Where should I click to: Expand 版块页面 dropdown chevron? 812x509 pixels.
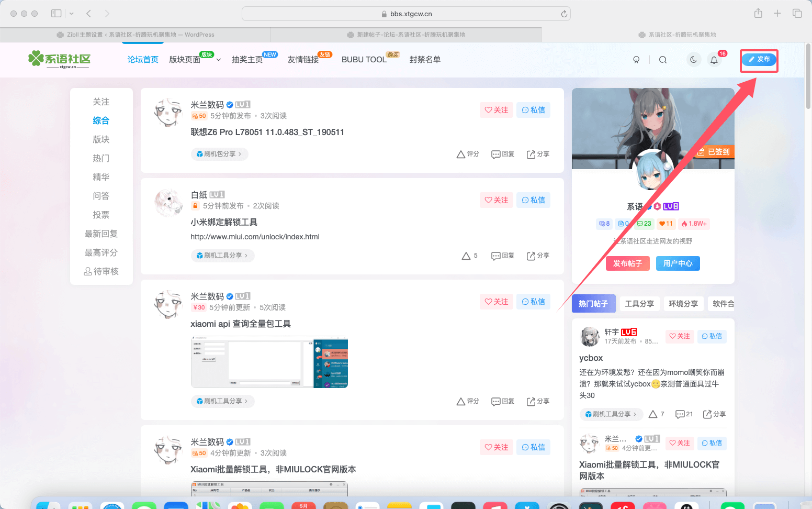tap(219, 60)
